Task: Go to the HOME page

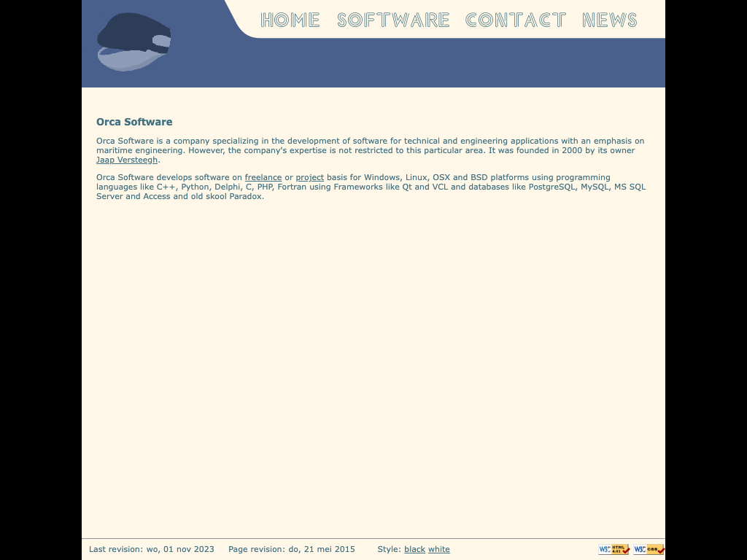Action: 290,20
